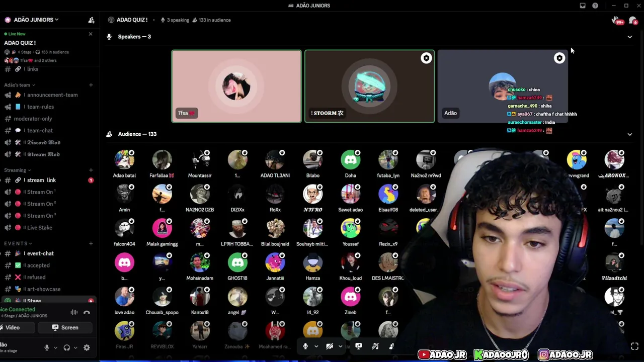
Task: Open output device options next to headphones
Action: click(x=75, y=347)
